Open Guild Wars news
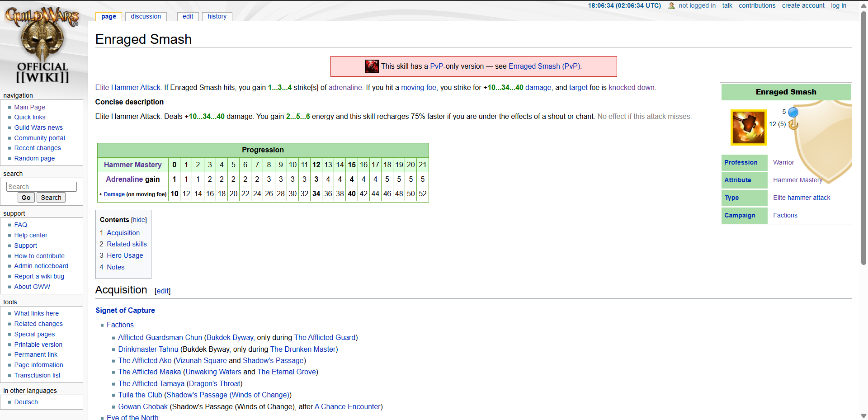This screenshot has height=420, width=868. click(x=38, y=127)
